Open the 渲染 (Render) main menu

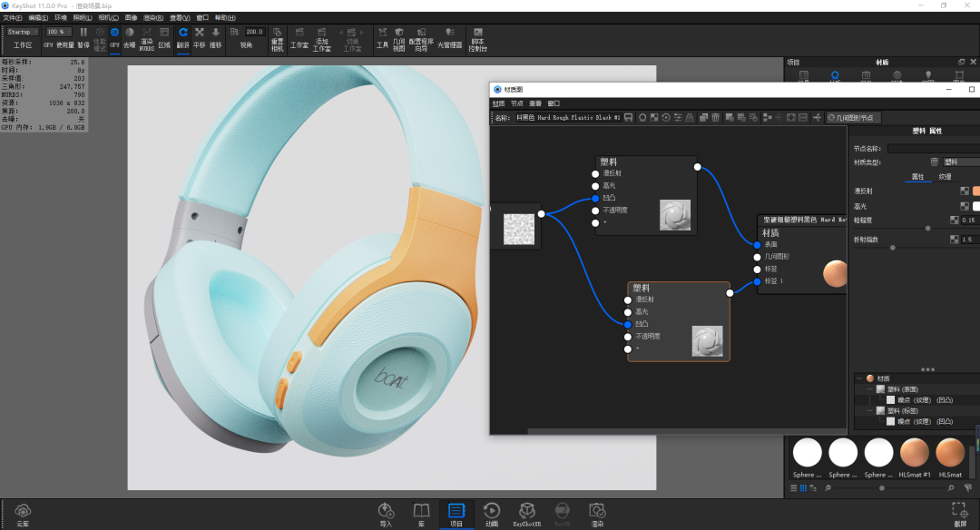153,18
